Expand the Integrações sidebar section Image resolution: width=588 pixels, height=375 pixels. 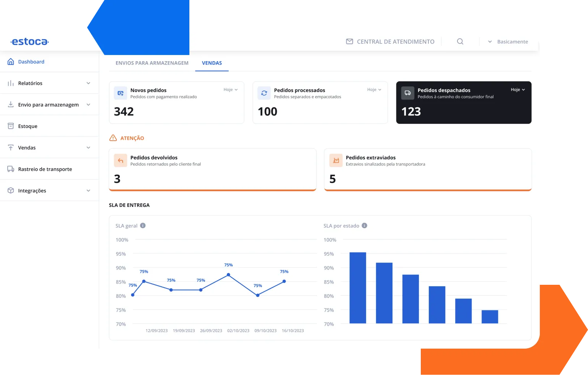[49, 190]
